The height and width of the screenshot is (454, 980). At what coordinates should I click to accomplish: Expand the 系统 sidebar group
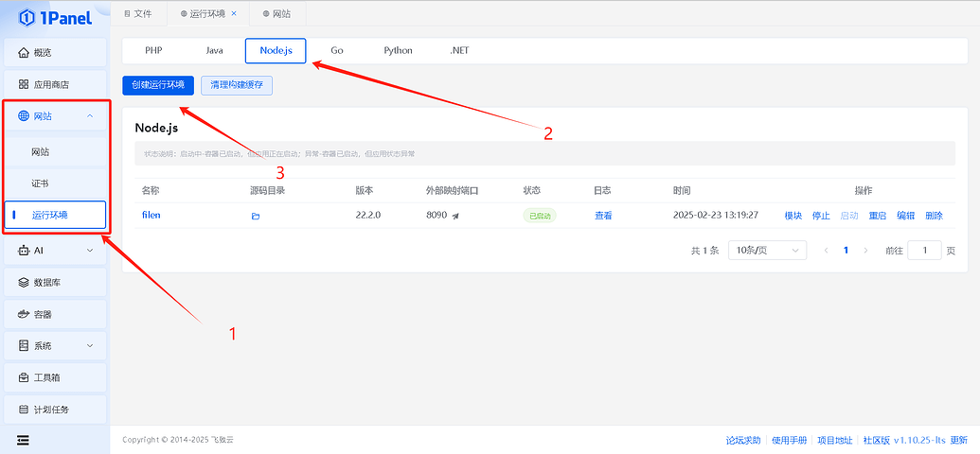(x=55, y=345)
